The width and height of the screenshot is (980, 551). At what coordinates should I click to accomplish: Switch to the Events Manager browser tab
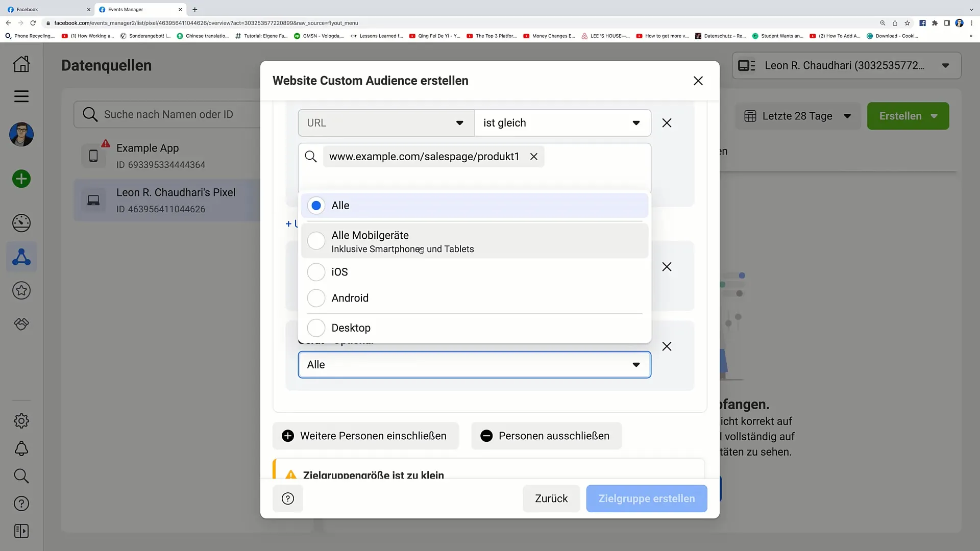click(140, 9)
